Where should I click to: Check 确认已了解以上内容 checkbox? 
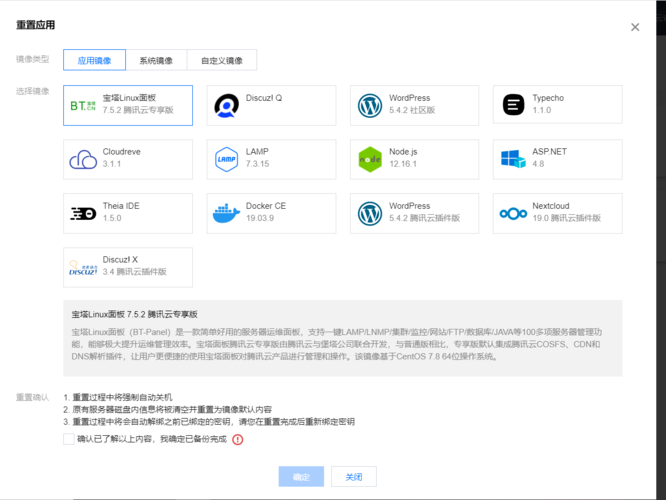coord(69,439)
